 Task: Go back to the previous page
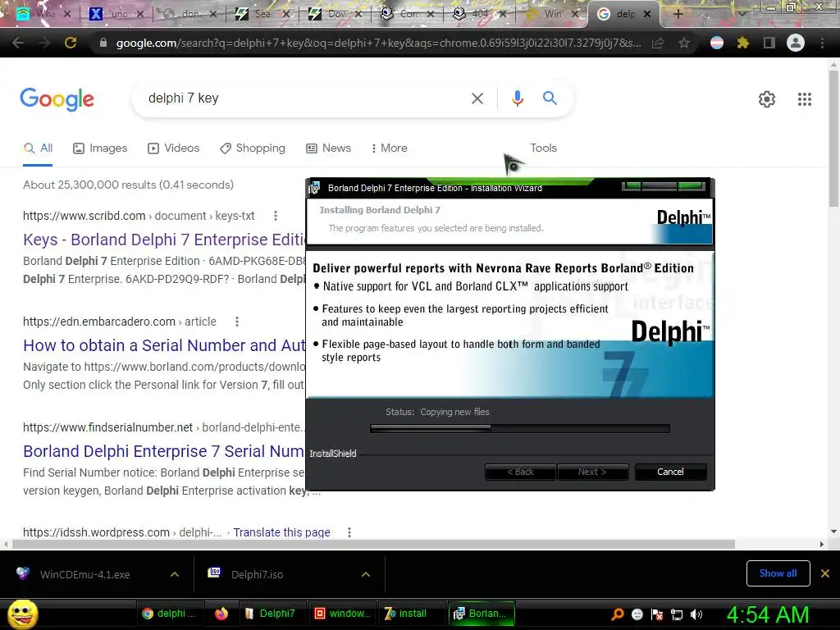(18, 43)
